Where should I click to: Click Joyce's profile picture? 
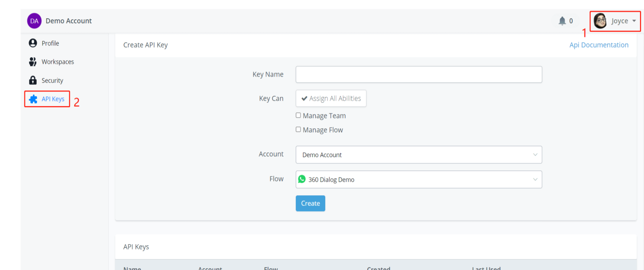pos(600,21)
